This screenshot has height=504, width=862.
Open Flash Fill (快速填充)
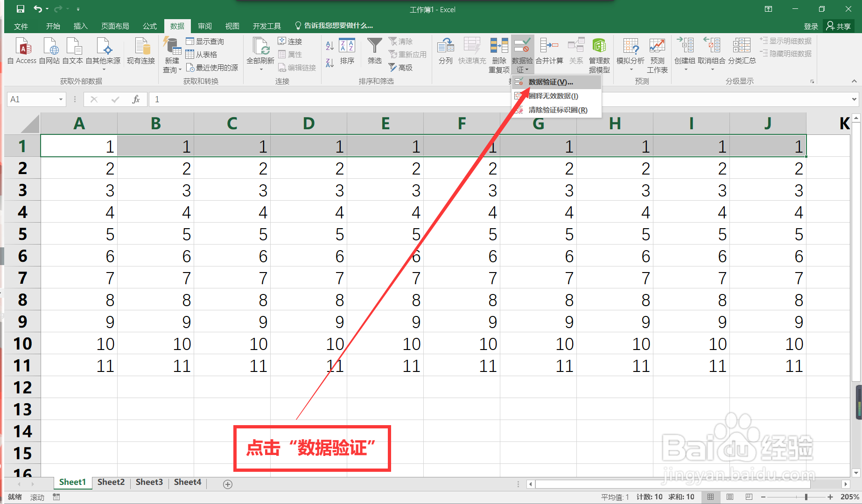[472, 51]
